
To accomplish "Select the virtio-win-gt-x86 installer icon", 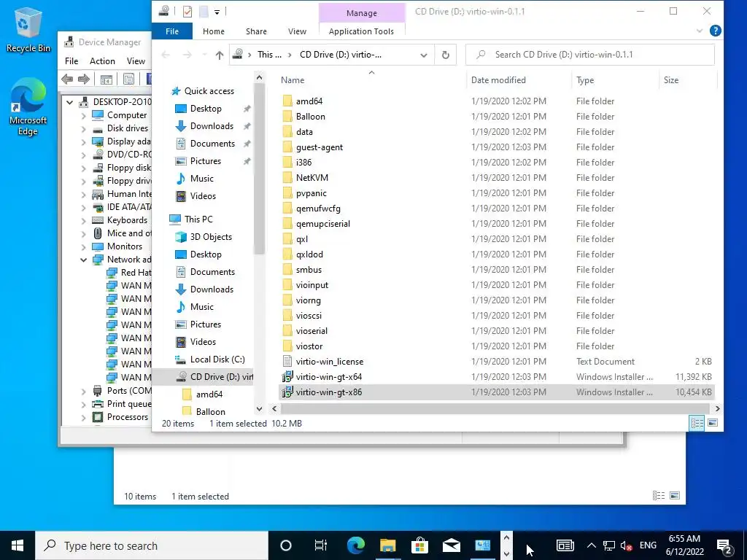I will coord(287,392).
